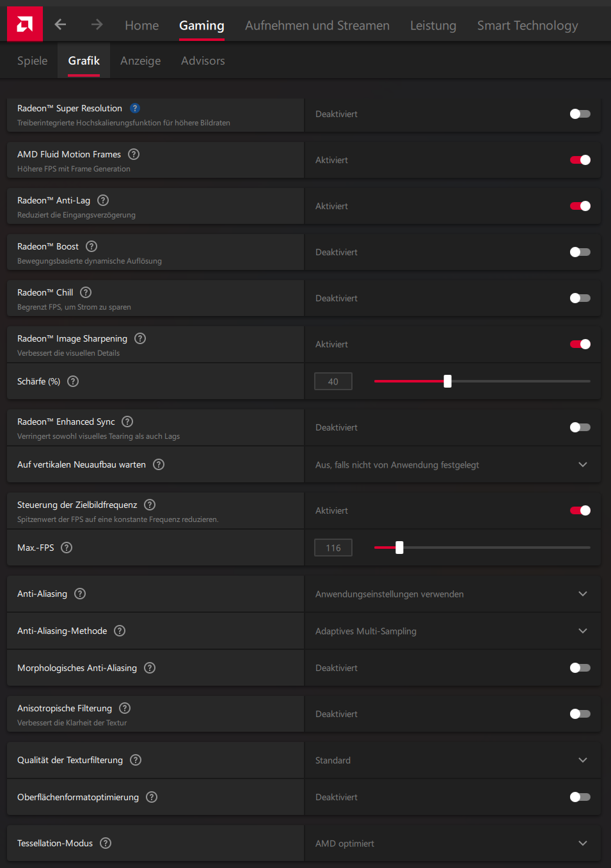Image resolution: width=611 pixels, height=868 pixels.
Task: Click the forward navigation arrow
Action: point(96,24)
